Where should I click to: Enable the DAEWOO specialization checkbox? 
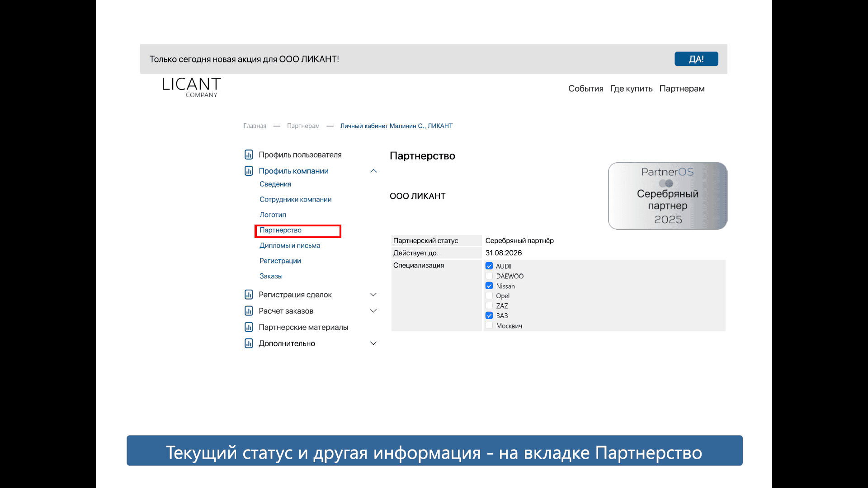[489, 276]
